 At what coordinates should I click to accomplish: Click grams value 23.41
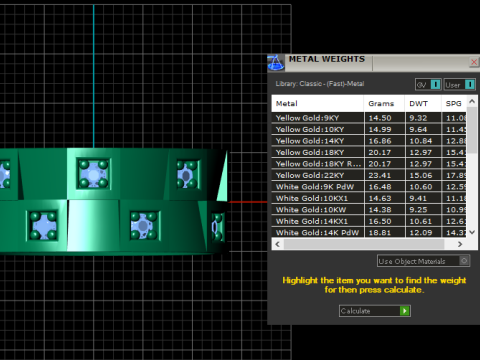380,175
